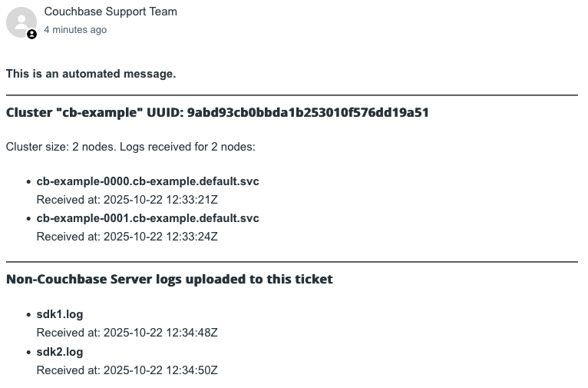Click the "4 minutes ago" timestamp
The height and width of the screenshot is (388, 588).
click(75, 30)
